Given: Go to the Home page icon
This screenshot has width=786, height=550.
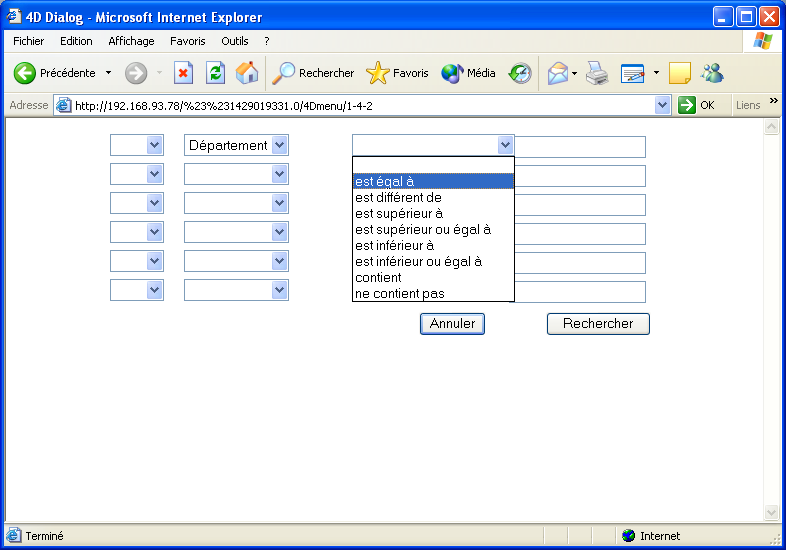Looking at the screenshot, I should pyautogui.click(x=247, y=73).
